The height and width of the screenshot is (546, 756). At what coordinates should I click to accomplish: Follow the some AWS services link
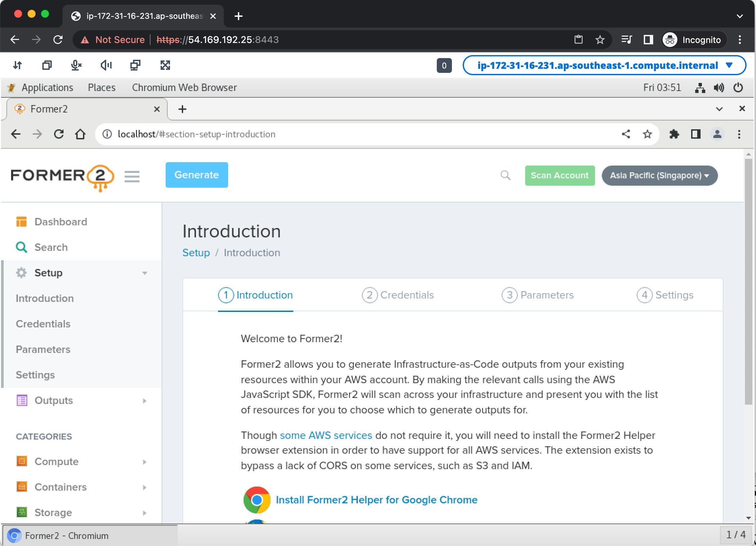[x=326, y=435]
